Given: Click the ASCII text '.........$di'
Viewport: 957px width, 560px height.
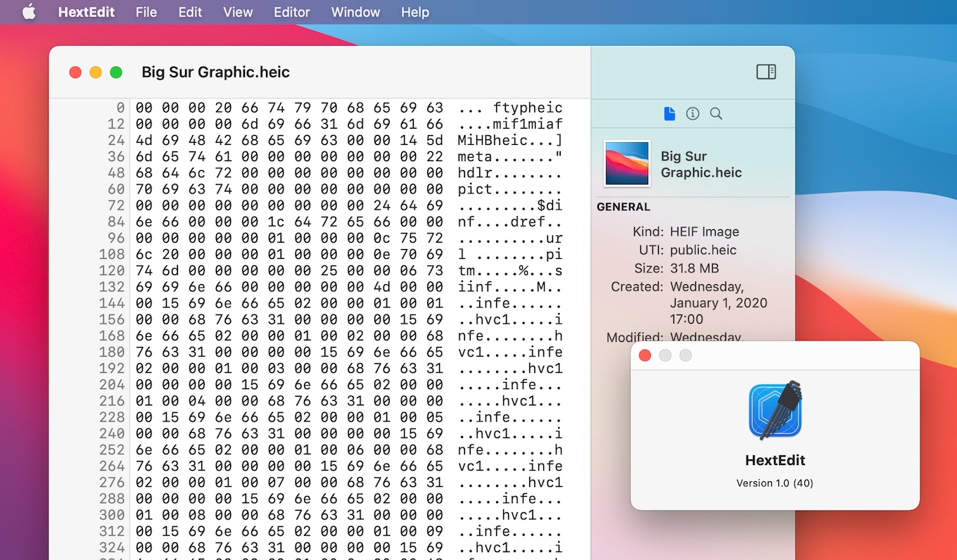Looking at the screenshot, I should point(510,205).
